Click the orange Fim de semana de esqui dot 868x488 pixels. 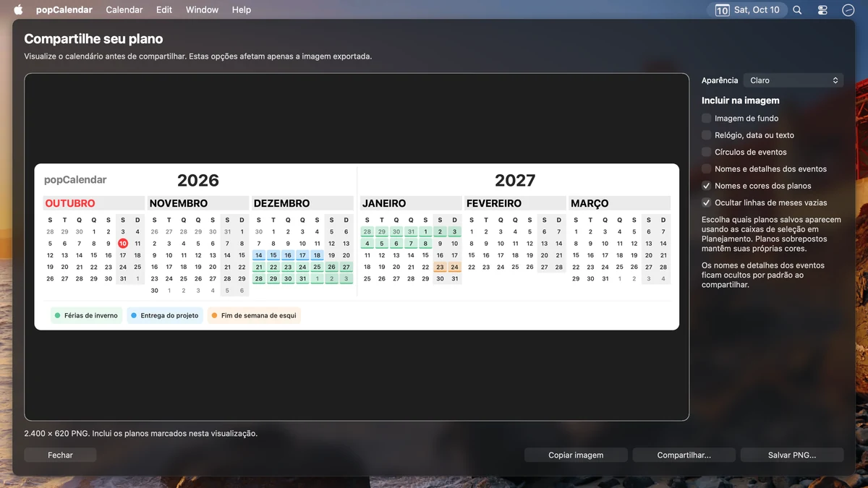tap(215, 316)
